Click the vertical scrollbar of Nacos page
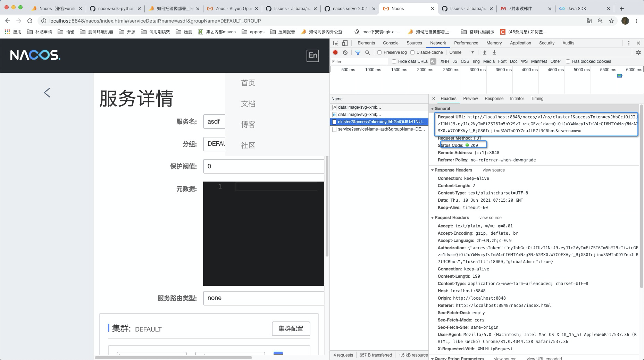The image size is (644, 360). [327, 206]
